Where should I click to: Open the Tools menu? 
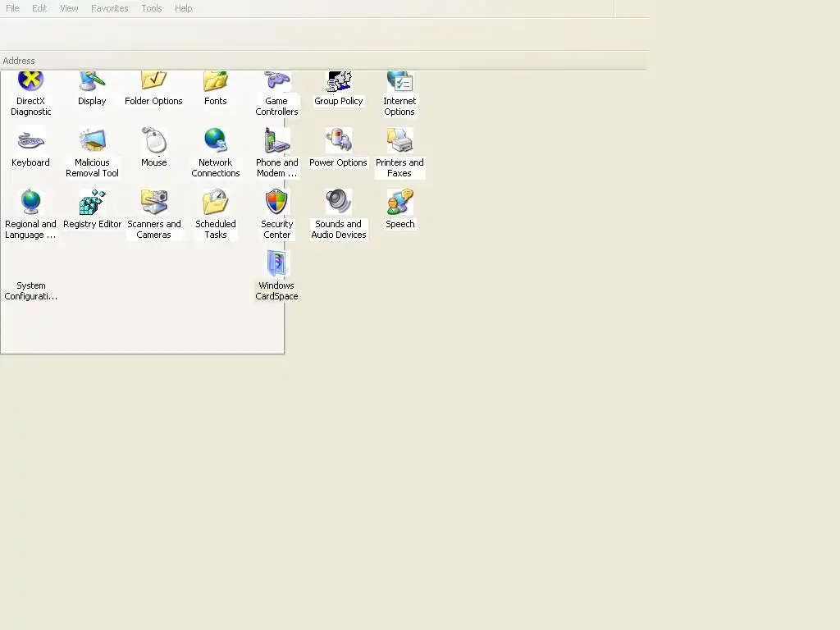coord(152,8)
